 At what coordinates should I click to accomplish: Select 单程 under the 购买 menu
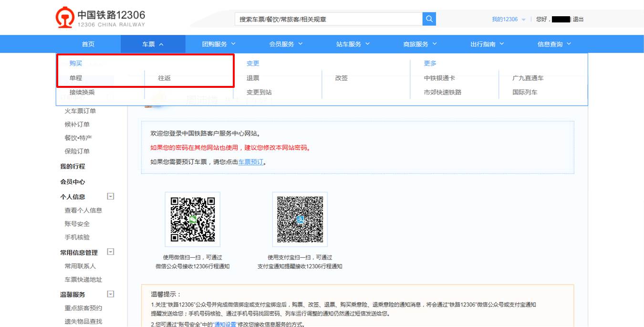pyautogui.click(x=76, y=78)
